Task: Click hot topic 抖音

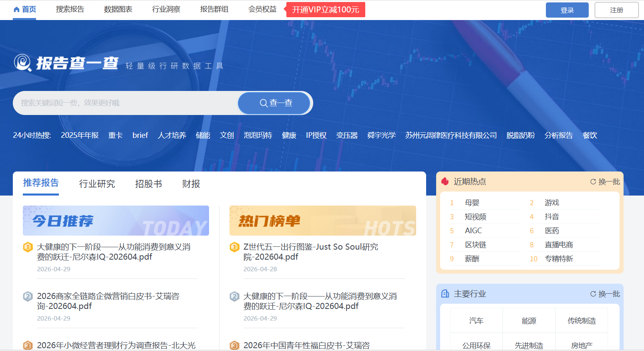Action: [x=552, y=217]
